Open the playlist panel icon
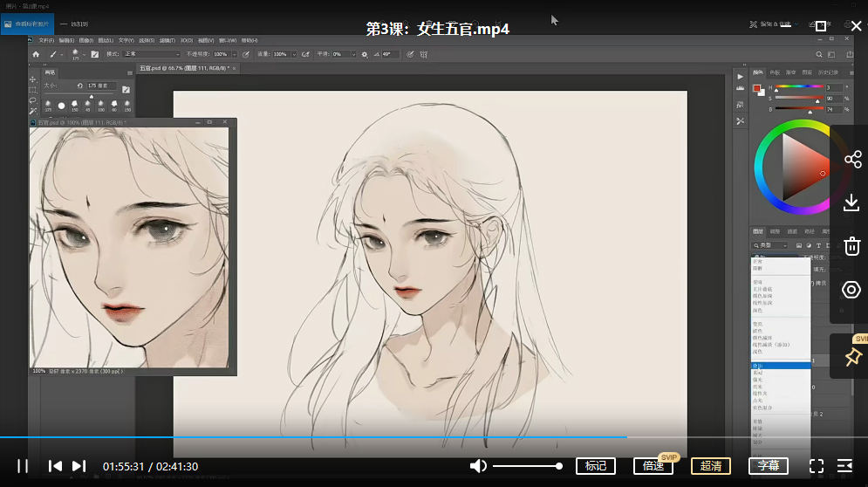The width and height of the screenshot is (868, 487). pos(844,466)
